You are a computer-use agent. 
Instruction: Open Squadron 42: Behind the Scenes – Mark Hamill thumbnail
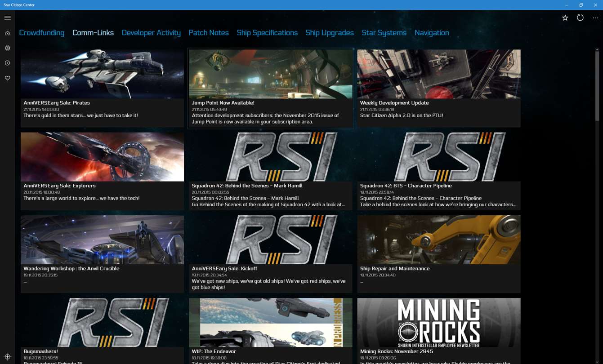(x=271, y=157)
